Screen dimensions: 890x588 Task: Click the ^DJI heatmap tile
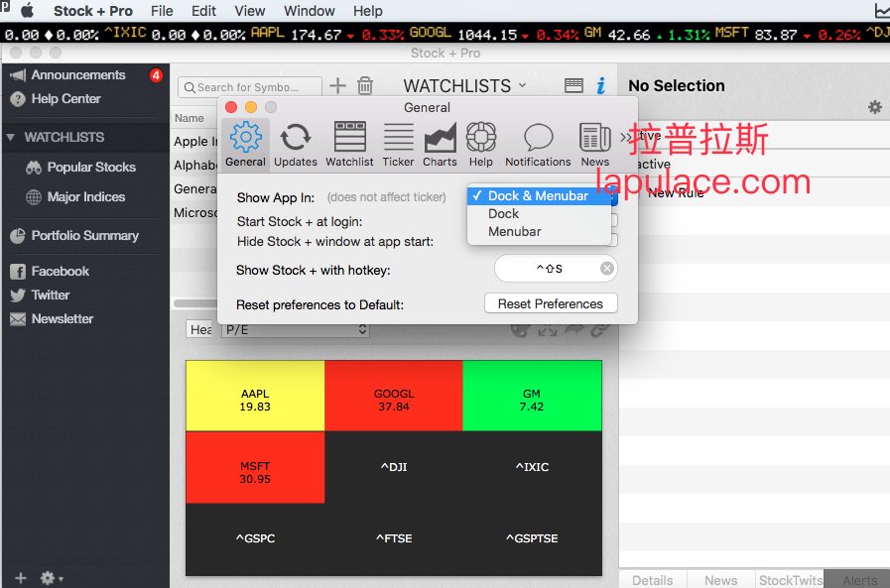393,467
